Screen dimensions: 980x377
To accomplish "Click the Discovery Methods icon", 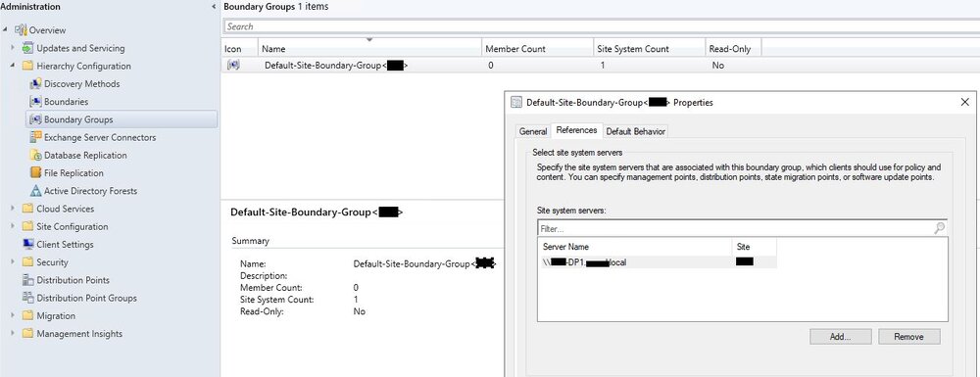I will point(35,83).
